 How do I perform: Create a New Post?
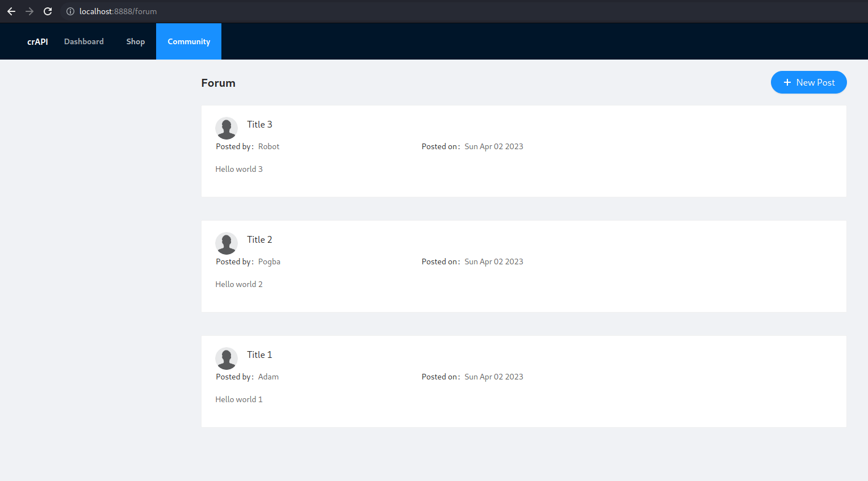(808, 82)
